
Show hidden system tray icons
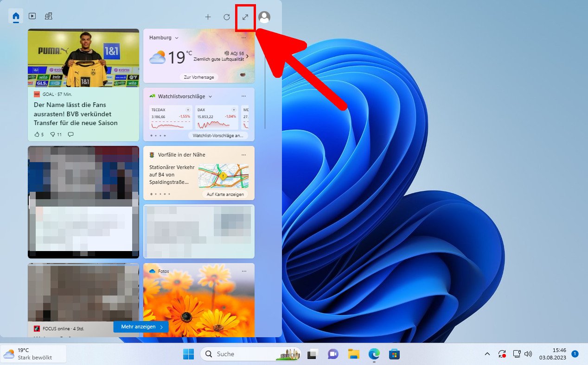tap(487, 354)
